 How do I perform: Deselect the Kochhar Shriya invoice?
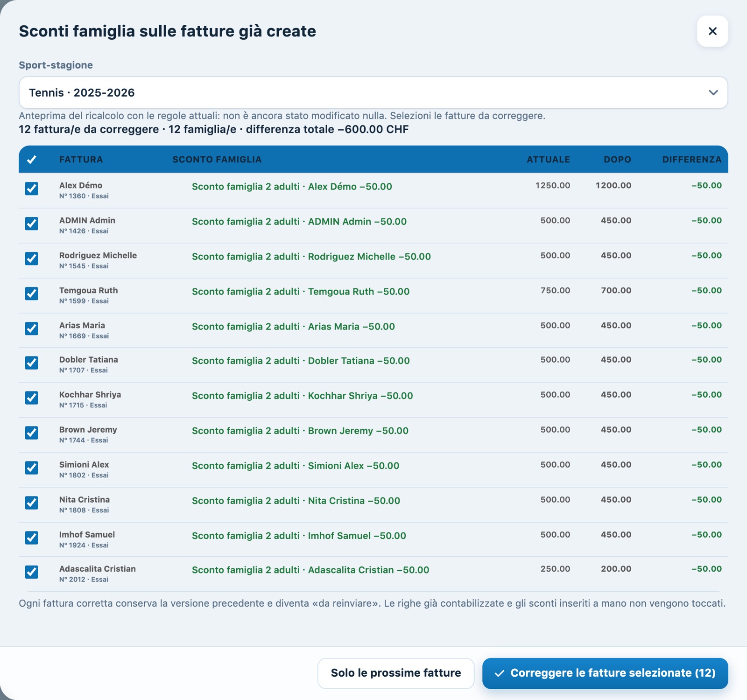click(32, 398)
